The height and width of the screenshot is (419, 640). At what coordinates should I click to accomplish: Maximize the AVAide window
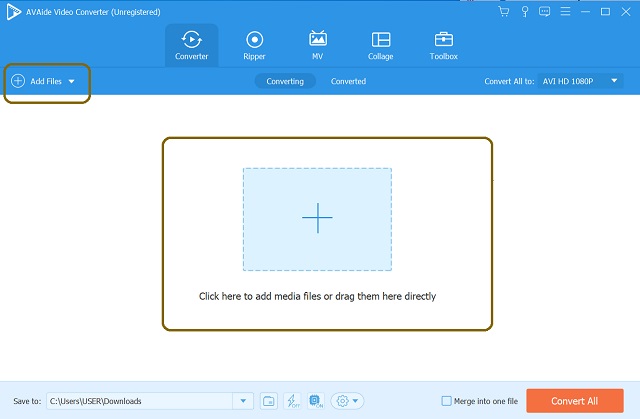605,12
